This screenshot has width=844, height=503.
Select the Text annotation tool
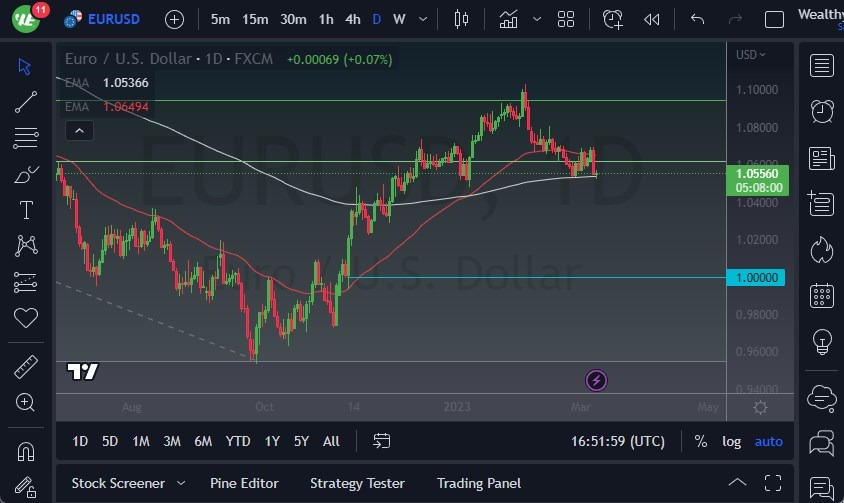pyautogui.click(x=26, y=209)
